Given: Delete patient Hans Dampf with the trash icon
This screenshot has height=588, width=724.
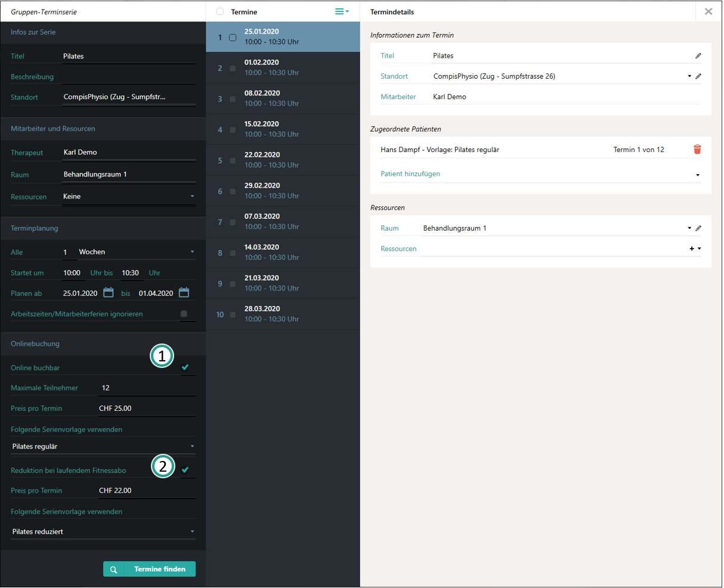Looking at the screenshot, I should click(697, 150).
